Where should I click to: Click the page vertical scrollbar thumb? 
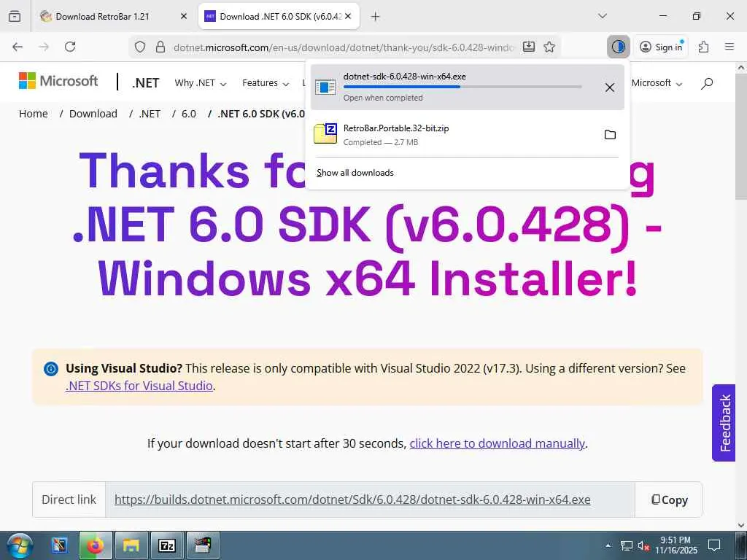741,137
